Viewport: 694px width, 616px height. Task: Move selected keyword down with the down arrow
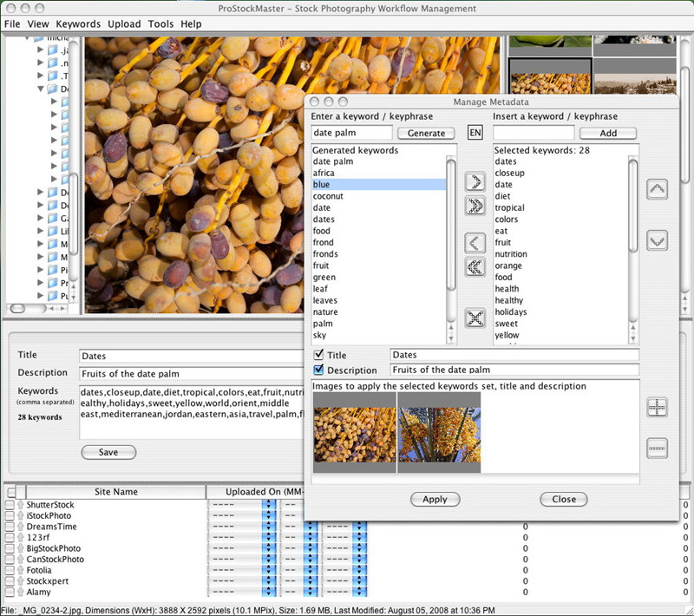coord(657,240)
